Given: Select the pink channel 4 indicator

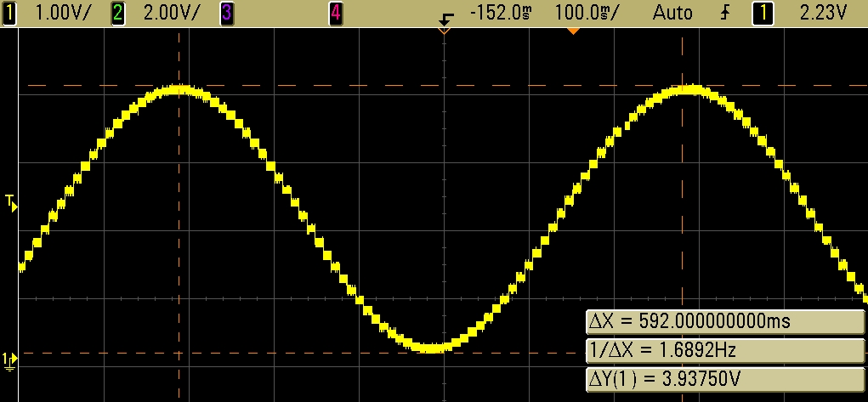Looking at the screenshot, I should tap(335, 13).
